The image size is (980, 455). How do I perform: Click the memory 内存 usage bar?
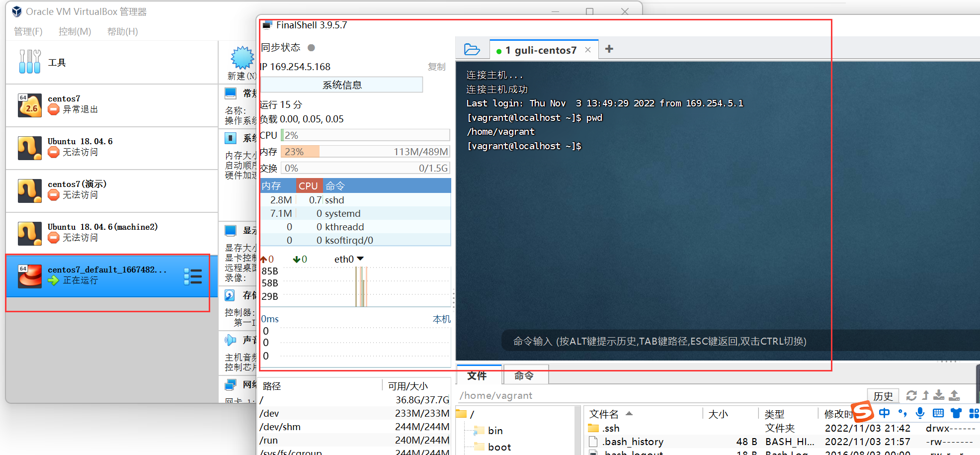point(365,152)
